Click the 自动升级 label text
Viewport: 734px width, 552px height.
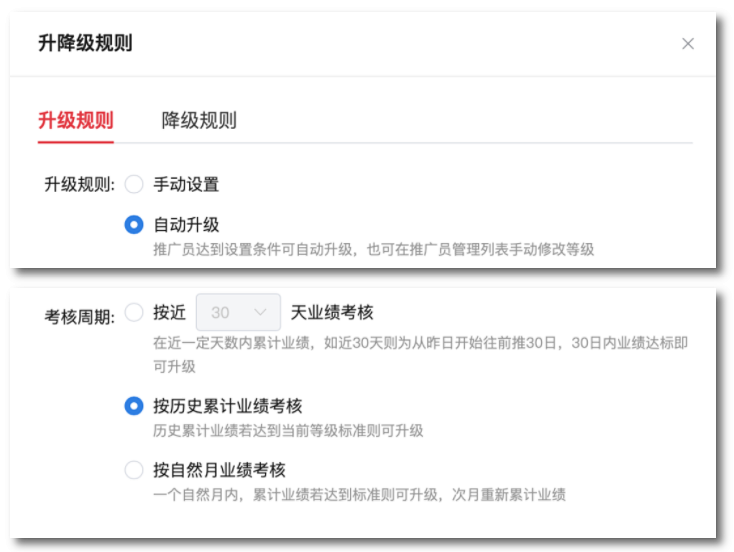(x=186, y=225)
